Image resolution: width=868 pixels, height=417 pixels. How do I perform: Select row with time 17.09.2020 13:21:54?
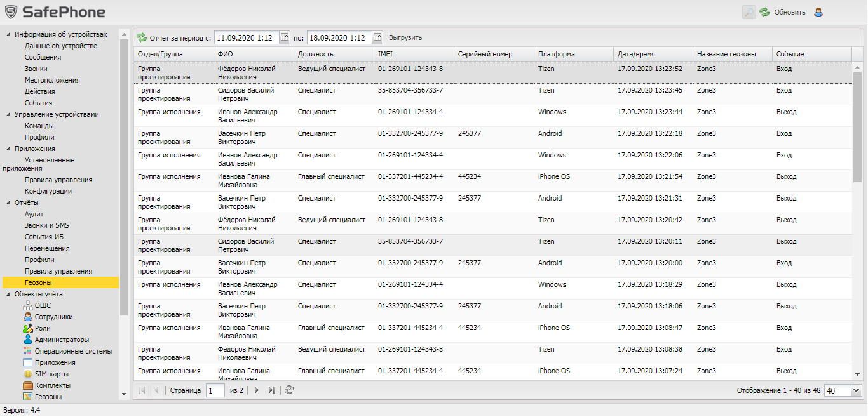[x=492, y=180]
